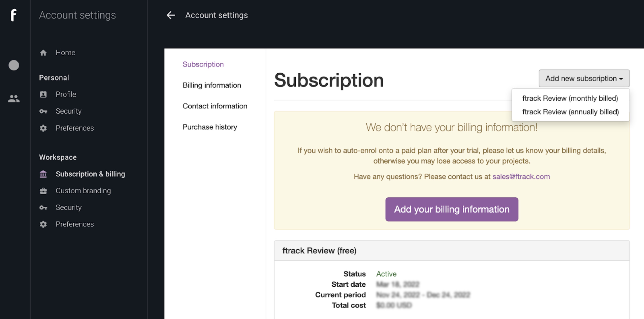Image resolution: width=644 pixels, height=319 pixels.
Task: Switch to the Contact information tab
Action: coord(215,106)
